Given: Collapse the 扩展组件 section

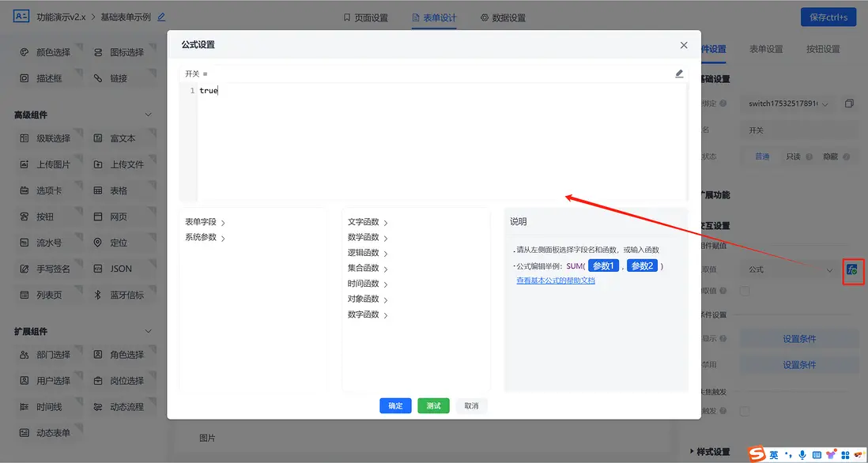Looking at the screenshot, I should (x=148, y=331).
